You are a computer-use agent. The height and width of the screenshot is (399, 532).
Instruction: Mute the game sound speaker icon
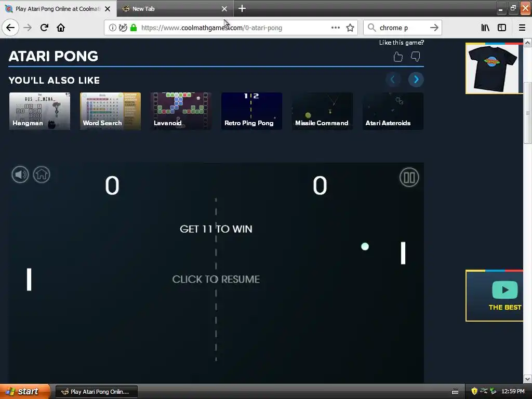(20, 175)
